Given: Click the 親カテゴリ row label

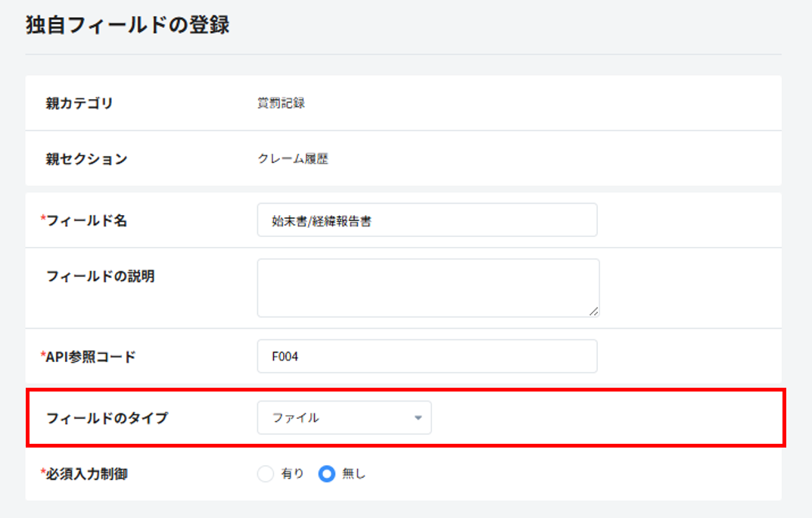Looking at the screenshot, I should (x=79, y=104).
